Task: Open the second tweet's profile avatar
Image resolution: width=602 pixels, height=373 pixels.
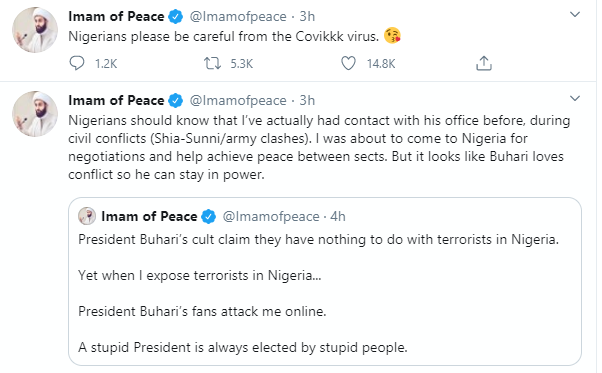Action: pos(35,114)
